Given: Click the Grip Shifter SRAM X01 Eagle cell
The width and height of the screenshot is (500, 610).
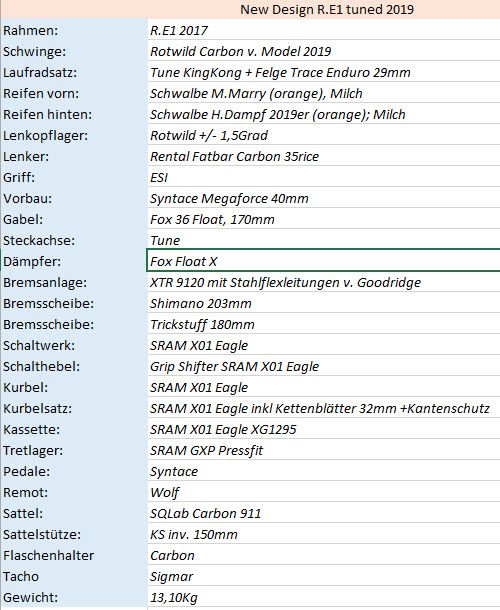Looking at the screenshot, I should click(324, 365).
